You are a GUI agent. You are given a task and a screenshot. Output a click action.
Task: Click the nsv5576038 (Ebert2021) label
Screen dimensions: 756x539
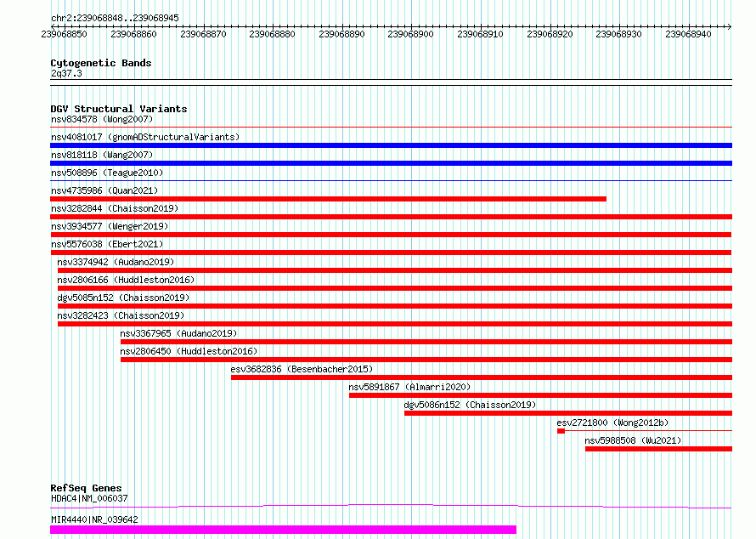tap(107, 244)
